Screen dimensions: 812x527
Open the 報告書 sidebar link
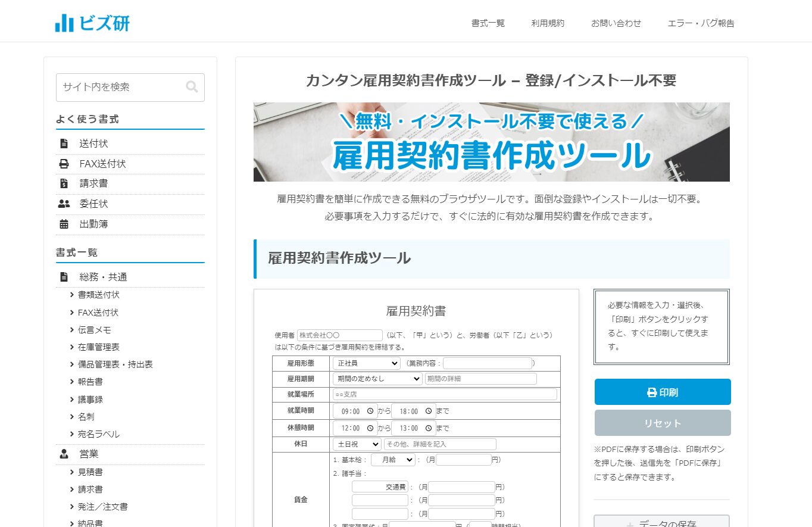90,382
